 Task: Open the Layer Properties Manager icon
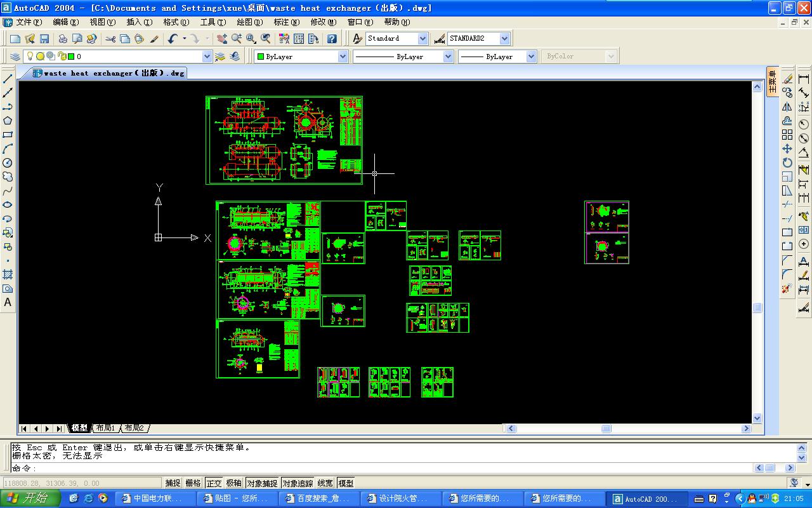15,57
